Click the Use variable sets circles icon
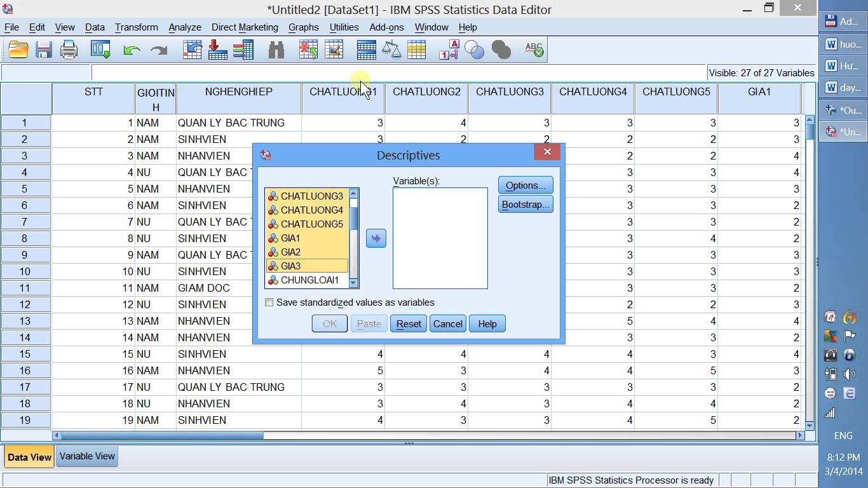Image resolution: width=868 pixels, height=488 pixels. pos(475,50)
